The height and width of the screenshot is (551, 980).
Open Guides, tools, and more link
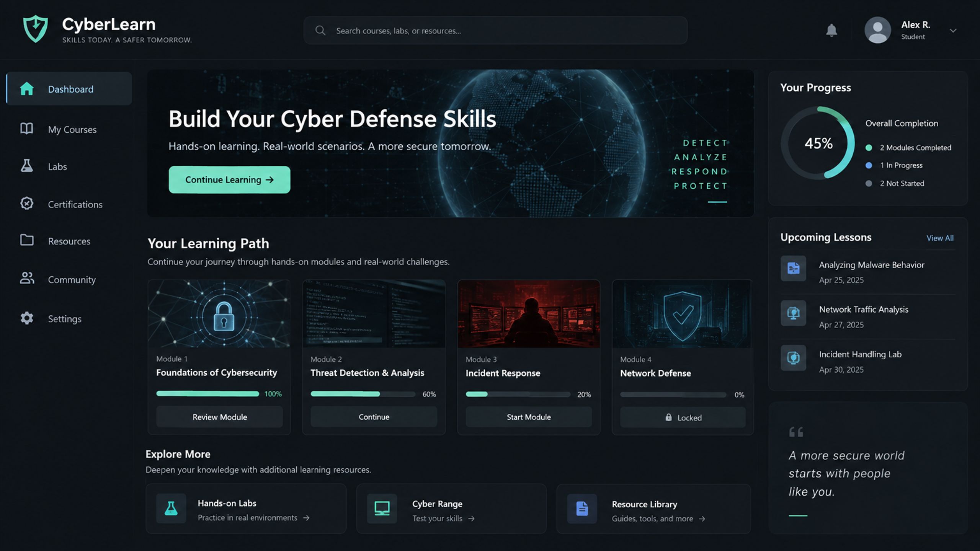(x=658, y=519)
